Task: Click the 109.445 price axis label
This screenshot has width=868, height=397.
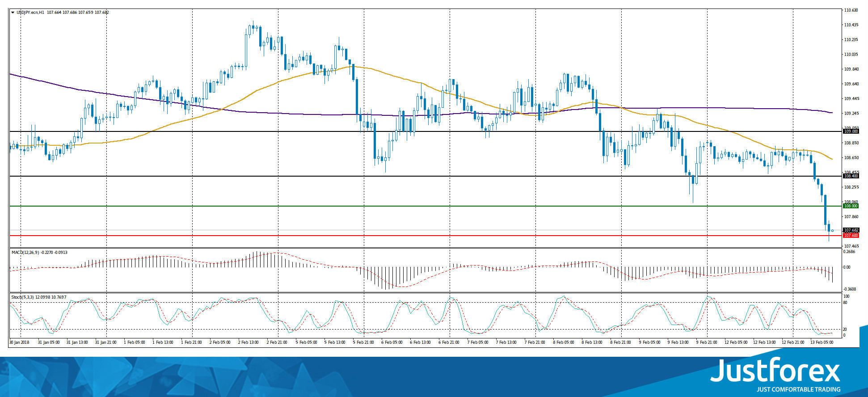Action: (851, 99)
